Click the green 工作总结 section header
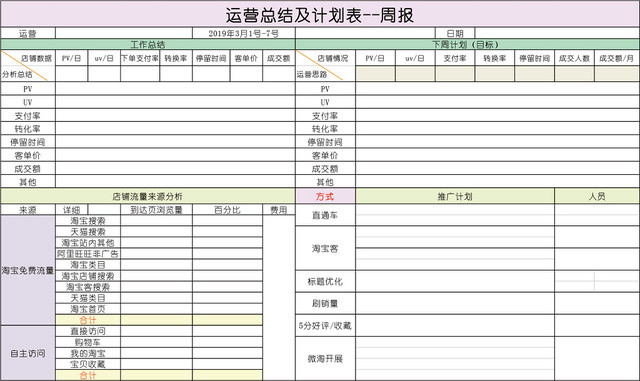Viewport: 640px width, 381px height. pyautogui.click(x=148, y=45)
